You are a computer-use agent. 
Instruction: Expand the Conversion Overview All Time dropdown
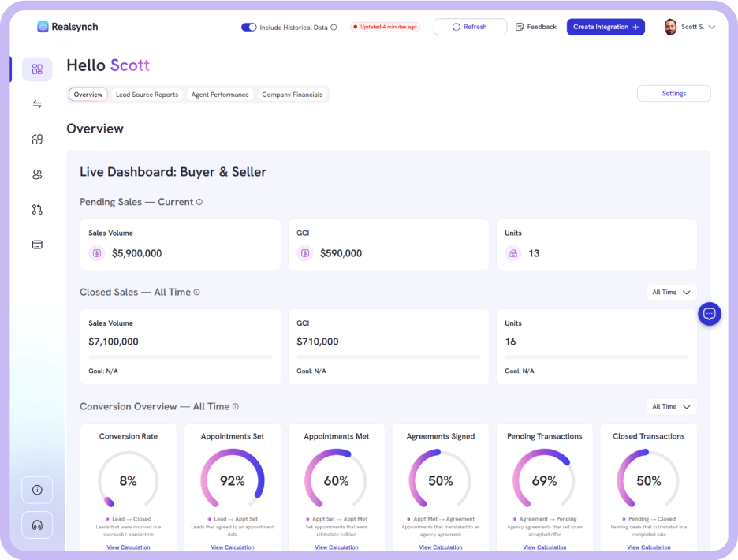671,407
